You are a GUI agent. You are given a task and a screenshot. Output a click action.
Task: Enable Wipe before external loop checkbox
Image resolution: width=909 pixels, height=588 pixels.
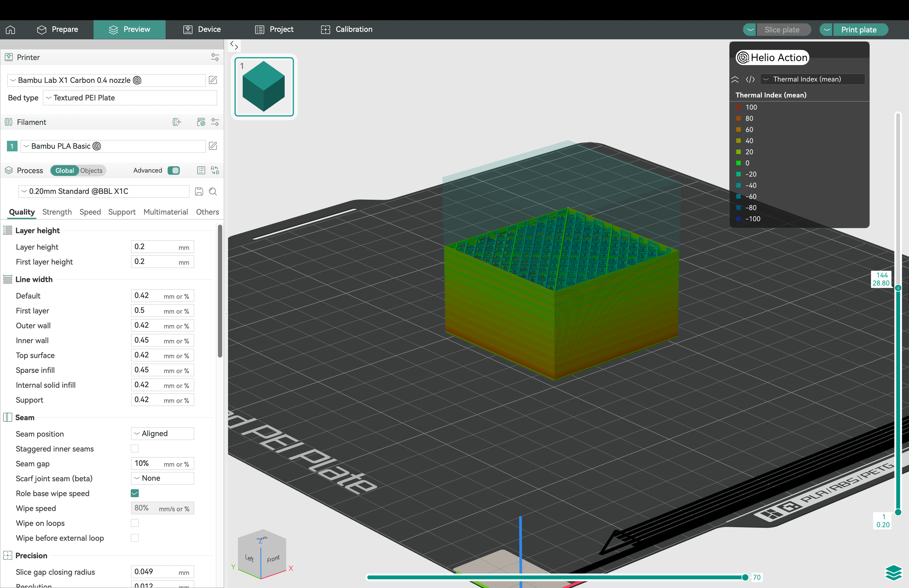click(x=135, y=538)
